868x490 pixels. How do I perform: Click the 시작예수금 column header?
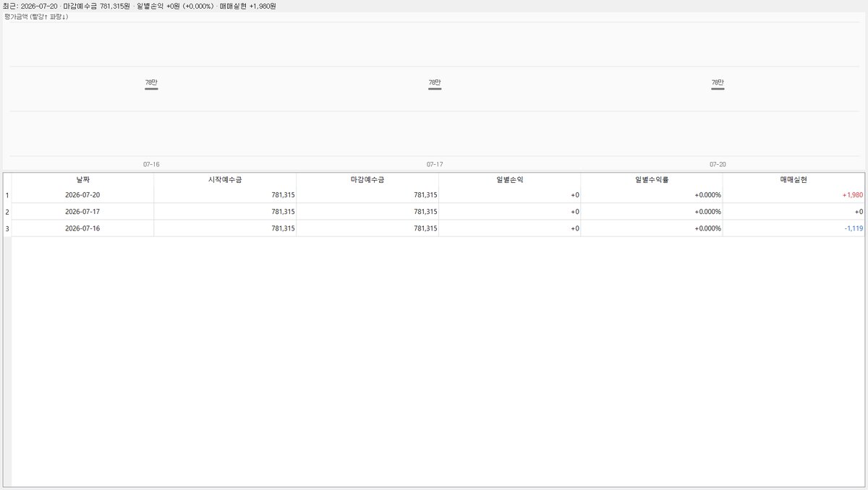[225, 179]
